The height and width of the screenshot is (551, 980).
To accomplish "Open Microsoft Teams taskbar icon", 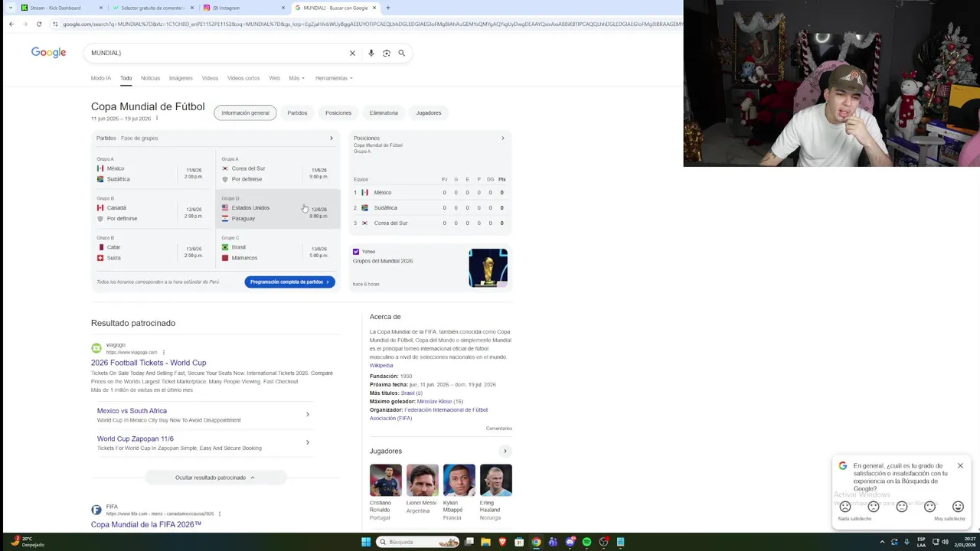I will click(553, 542).
